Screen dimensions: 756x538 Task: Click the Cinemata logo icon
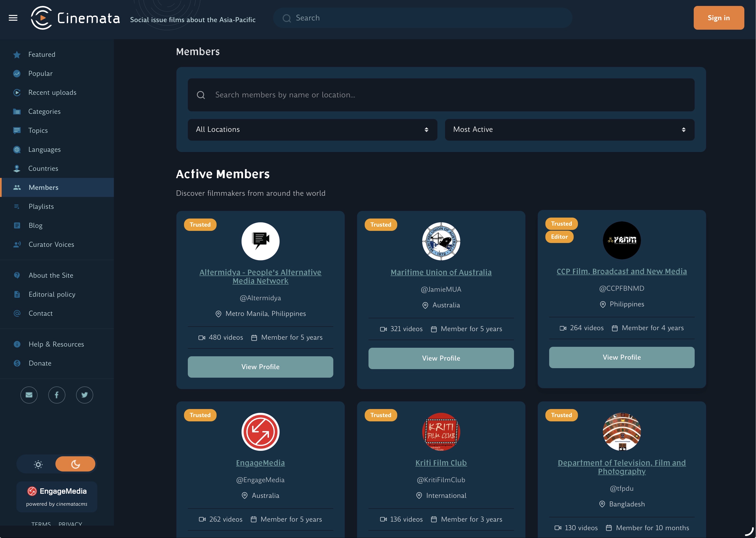click(x=41, y=18)
